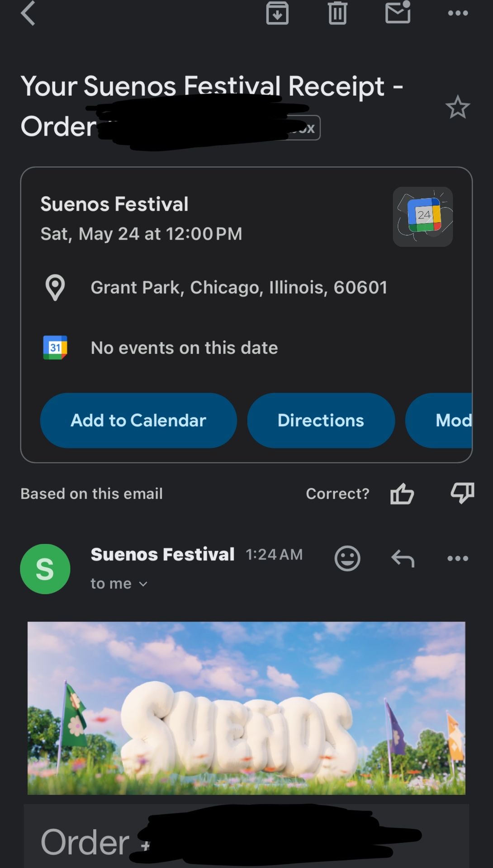Image resolution: width=493 pixels, height=868 pixels.
Task: Open the Suenos banner image
Action: click(246, 708)
